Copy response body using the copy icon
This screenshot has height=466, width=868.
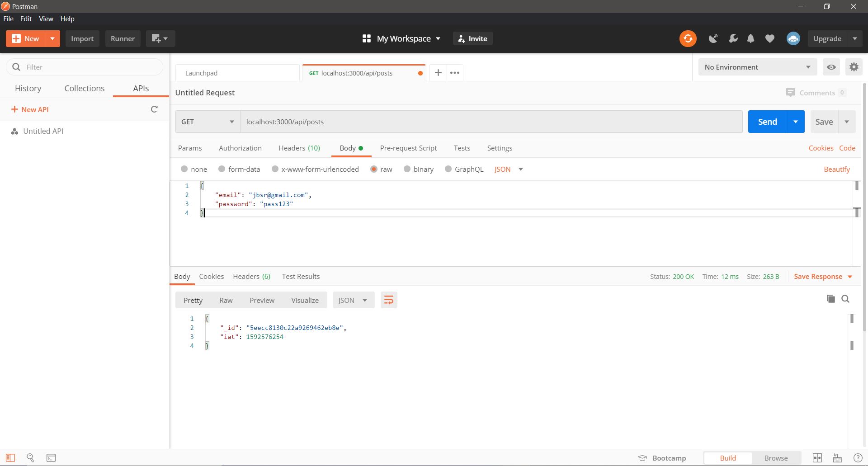point(830,299)
